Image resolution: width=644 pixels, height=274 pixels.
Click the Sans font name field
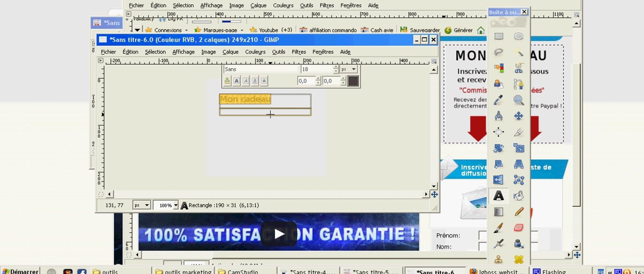(261, 69)
